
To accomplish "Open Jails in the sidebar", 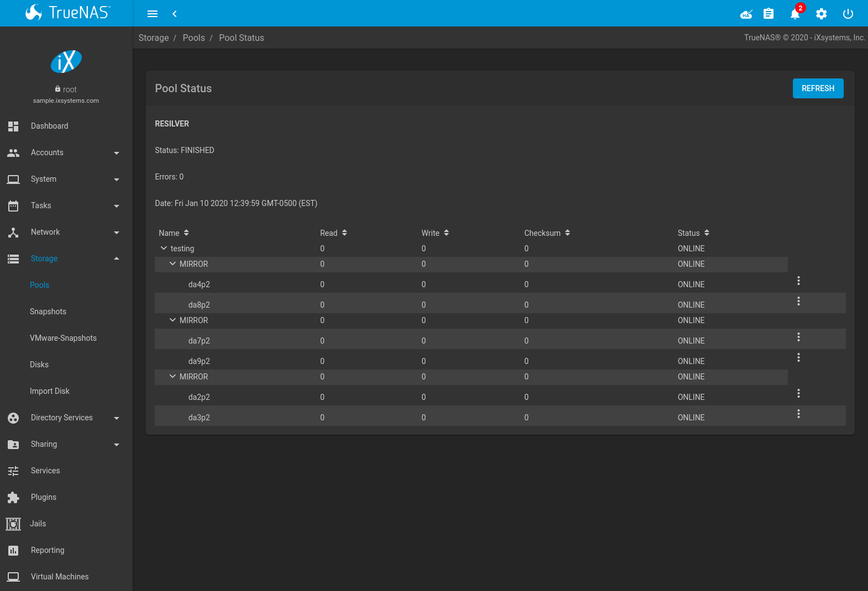I will [66, 524].
